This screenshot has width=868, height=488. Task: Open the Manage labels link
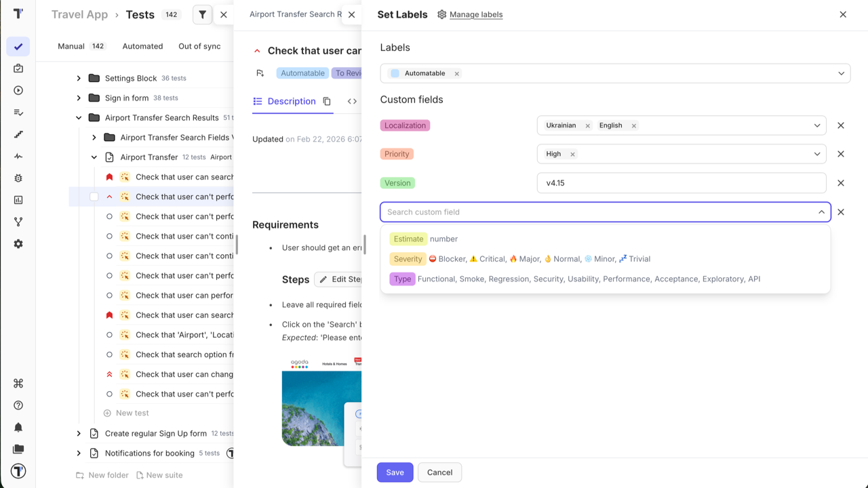[476, 14]
